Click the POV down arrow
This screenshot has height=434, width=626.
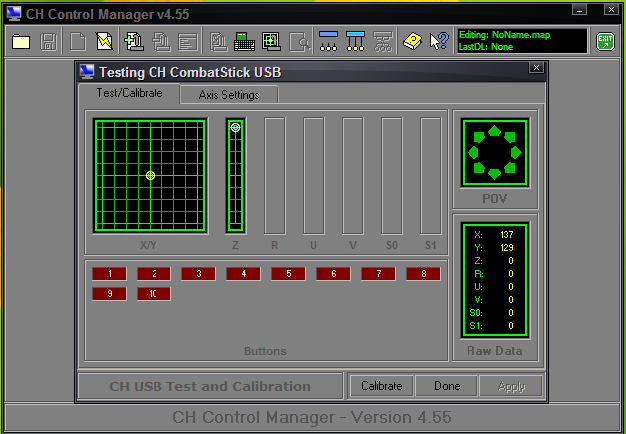495,174
